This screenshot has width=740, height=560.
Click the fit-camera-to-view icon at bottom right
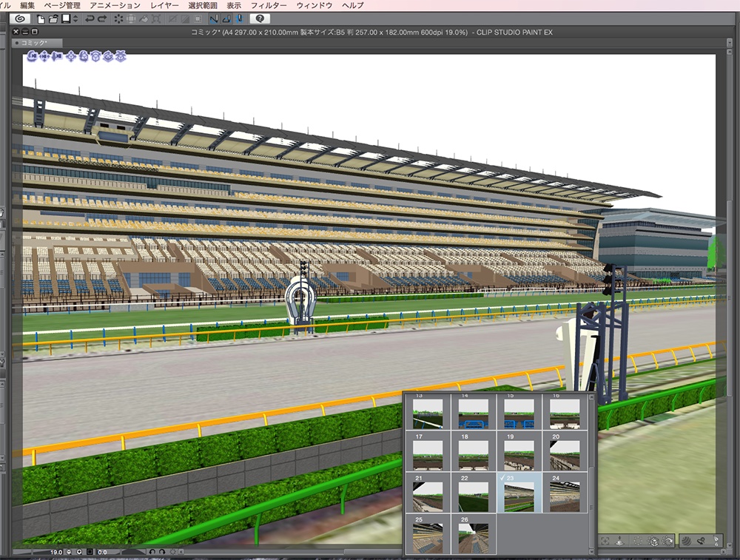coord(605,540)
